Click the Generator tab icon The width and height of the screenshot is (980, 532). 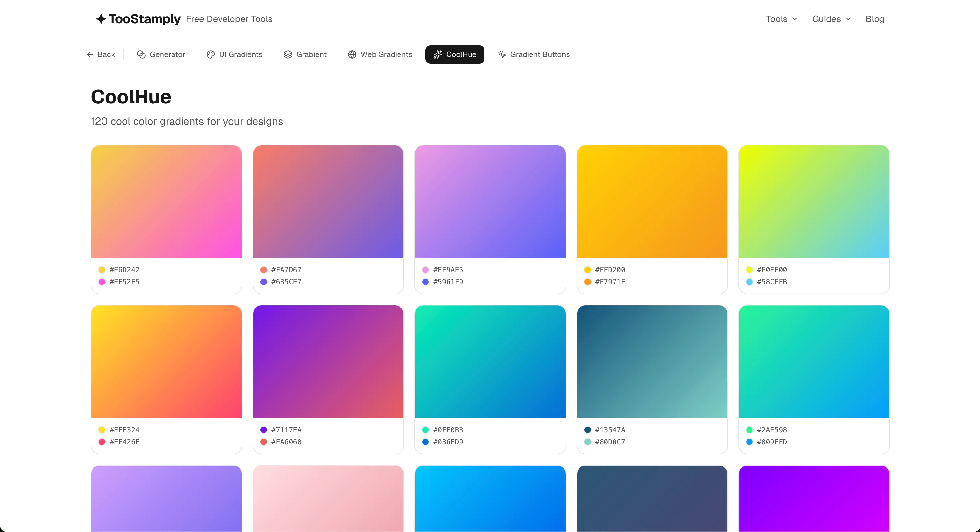pyautogui.click(x=141, y=54)
